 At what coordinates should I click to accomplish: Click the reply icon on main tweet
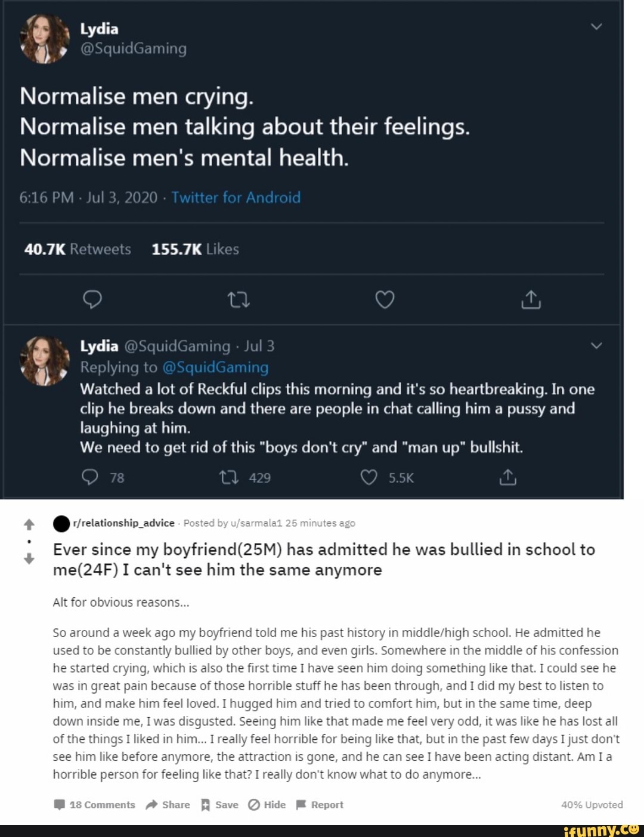tap(92, 299)
